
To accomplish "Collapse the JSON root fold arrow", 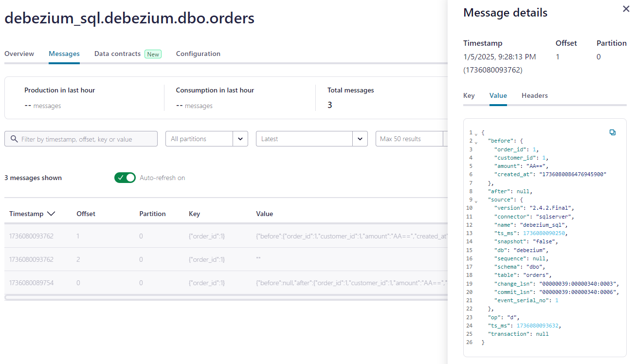I will click(476, 133).
